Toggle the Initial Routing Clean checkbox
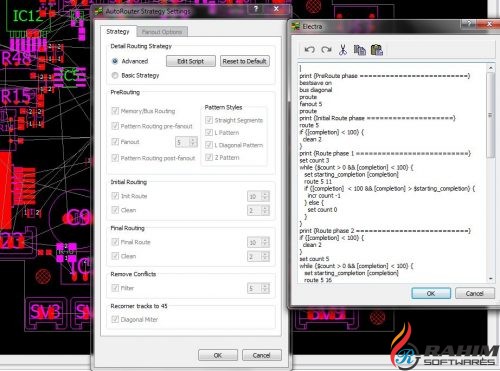The height and width of the screenshot is (371, 500). pyautogui.click(x=115, y=210)
